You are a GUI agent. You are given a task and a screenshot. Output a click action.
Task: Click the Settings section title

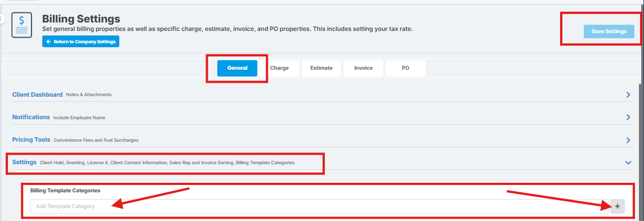[24, 162]
